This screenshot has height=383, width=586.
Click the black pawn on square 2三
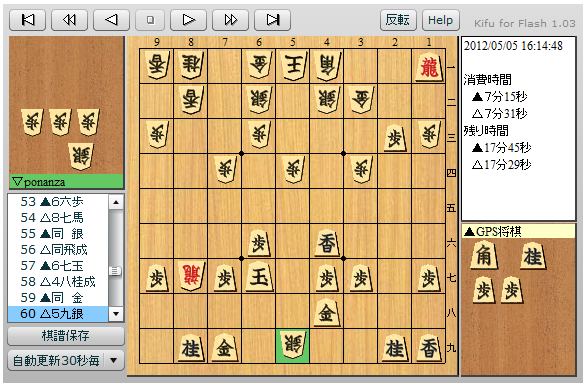click(x=395, y=138)
